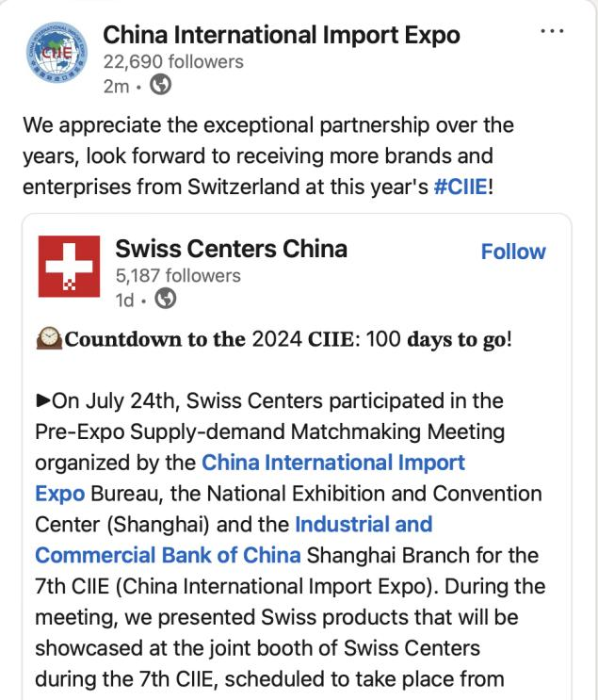Click the Swiss Centers red cross logo
598x700 pixels.
pyautogui.click(x=69, y=266)
